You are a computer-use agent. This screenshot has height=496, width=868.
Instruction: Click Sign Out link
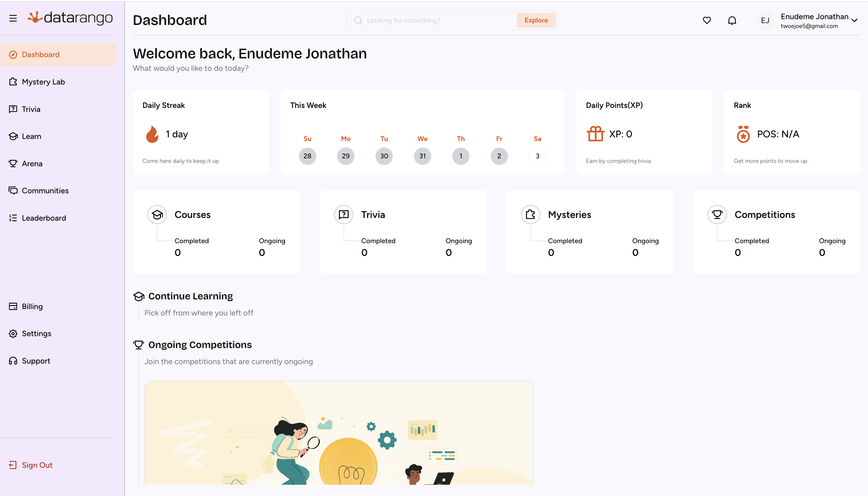37,465
